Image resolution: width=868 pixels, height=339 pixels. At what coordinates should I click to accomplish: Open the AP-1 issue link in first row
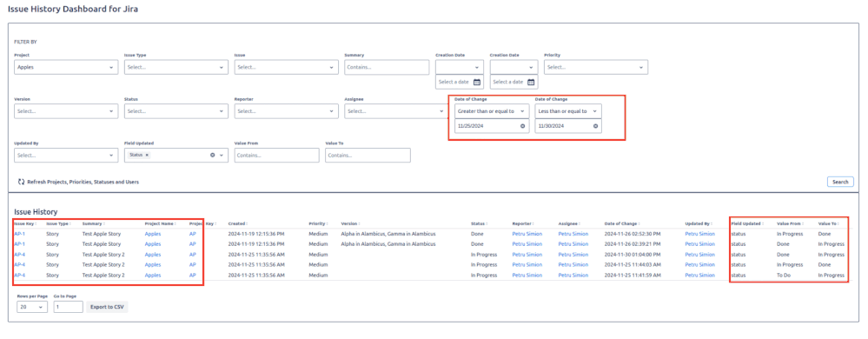coord(19,235)
